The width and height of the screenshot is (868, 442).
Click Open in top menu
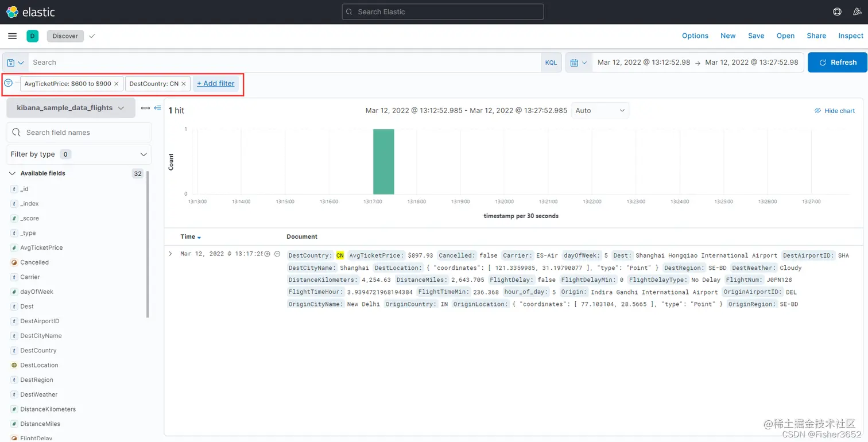[785, 36]
